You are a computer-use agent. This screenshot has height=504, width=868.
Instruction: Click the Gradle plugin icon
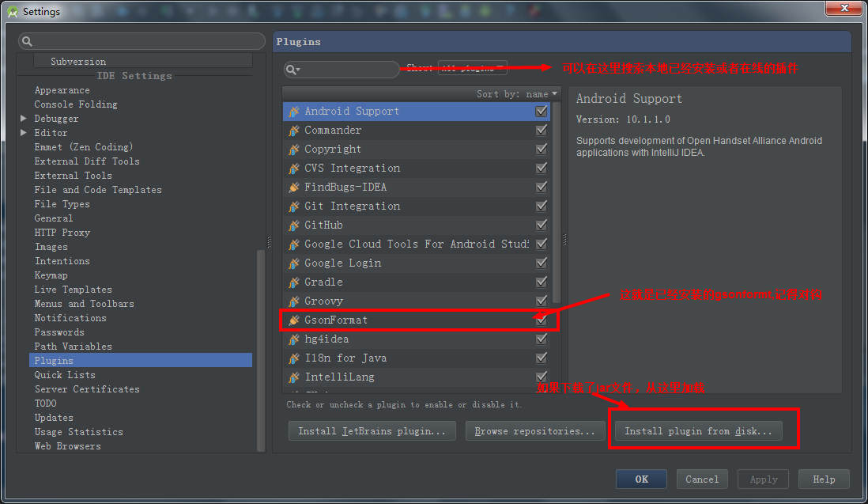point(294,282)
